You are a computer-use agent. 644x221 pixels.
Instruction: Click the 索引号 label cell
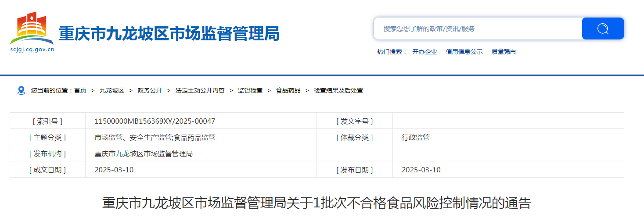[47, 121]
